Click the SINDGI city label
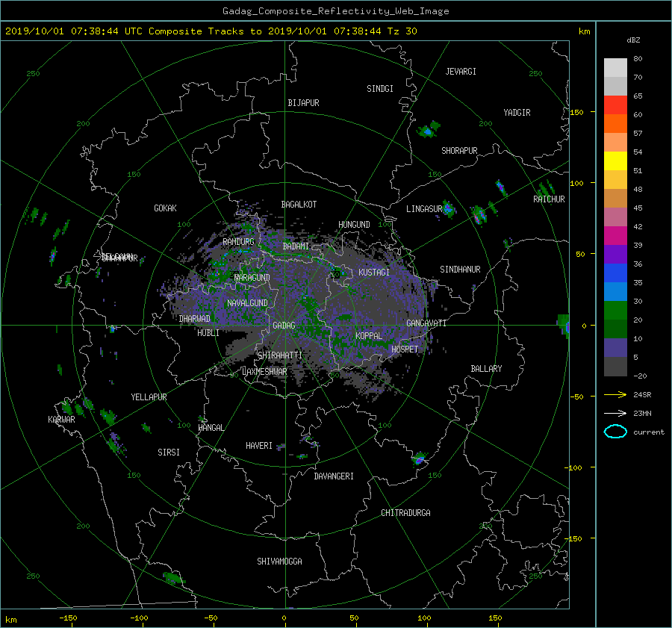This screenshot has height=628, width=672. coord(380,89)
